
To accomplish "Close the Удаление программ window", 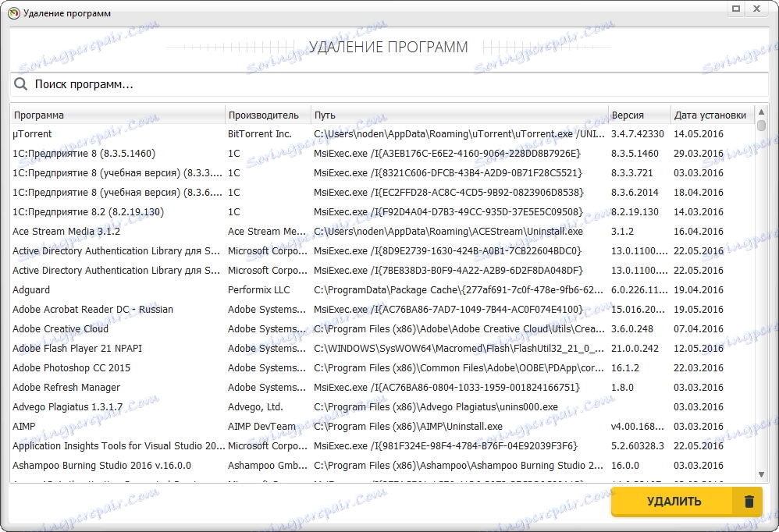I will pyautogui.click(x=756, y=9).
